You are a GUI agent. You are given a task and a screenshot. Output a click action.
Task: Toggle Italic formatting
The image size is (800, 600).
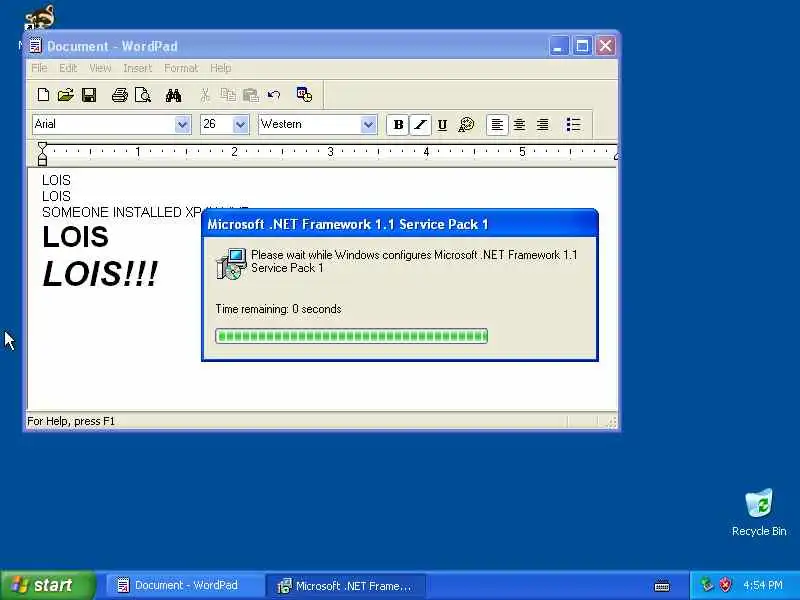pyautogui.click(x=420, y=124)
